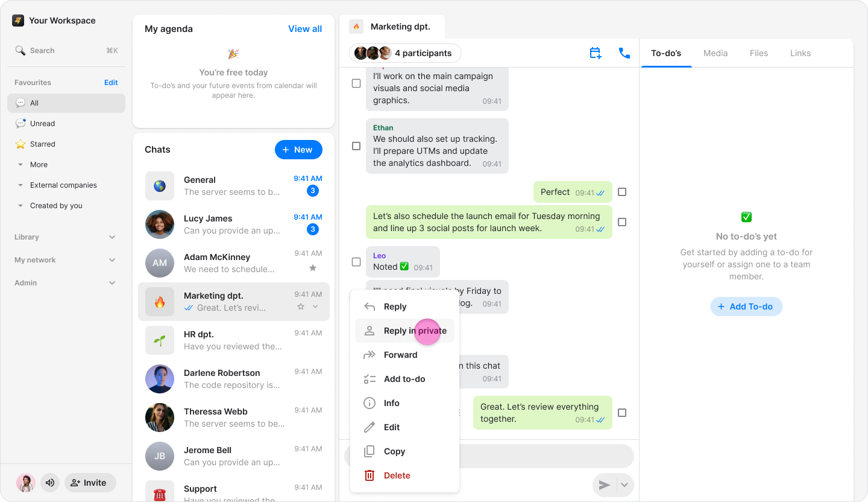Open your profile avatar at bottom
Image resolution: width=868 pixels, height=502 pixels.
(x=26, y=483)
